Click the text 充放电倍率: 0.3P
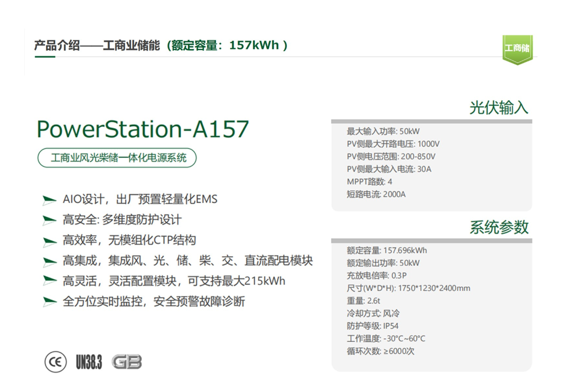The image size is (577, 392). tap(376, 275)
